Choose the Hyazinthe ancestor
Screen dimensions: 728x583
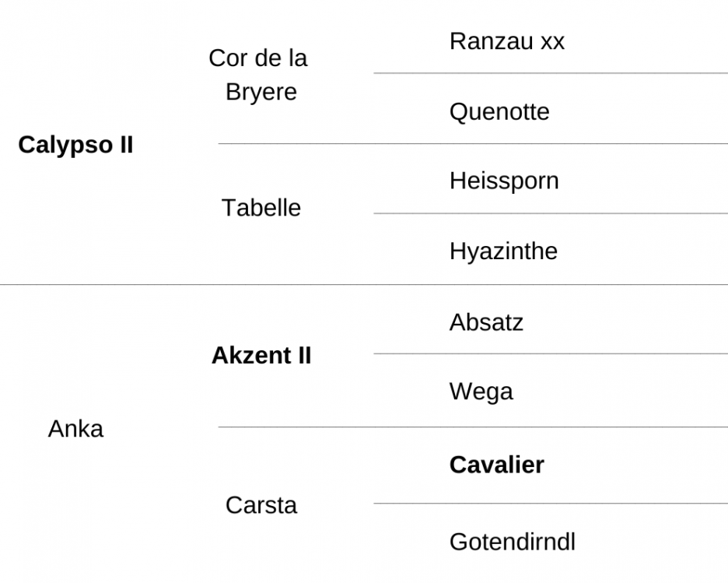(503, 251)
